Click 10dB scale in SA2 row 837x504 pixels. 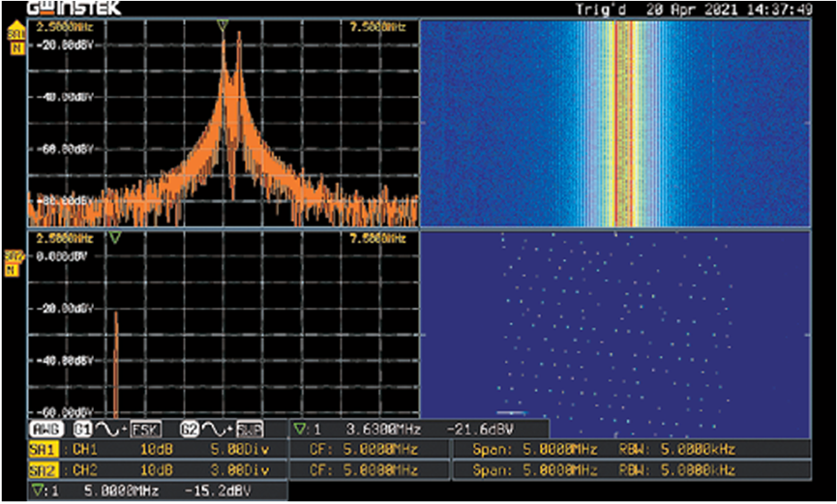(x=157, y=470)
